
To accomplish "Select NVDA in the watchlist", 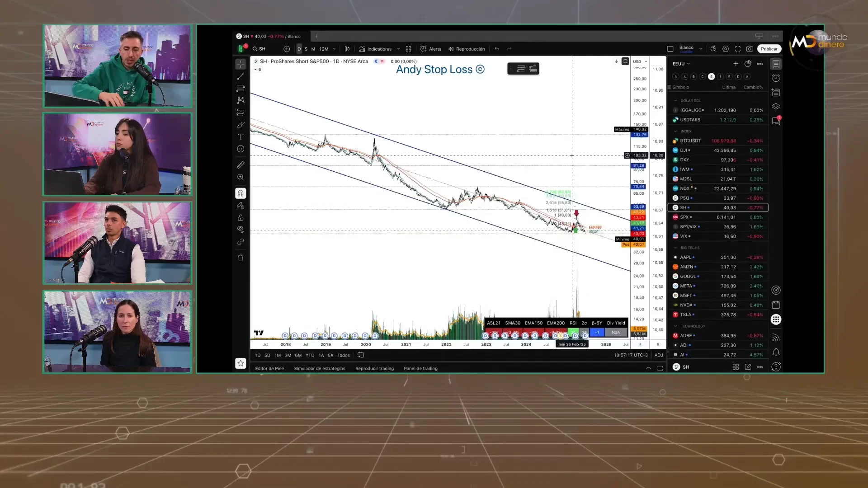I will pyautogui.click(x=718, y=305).
